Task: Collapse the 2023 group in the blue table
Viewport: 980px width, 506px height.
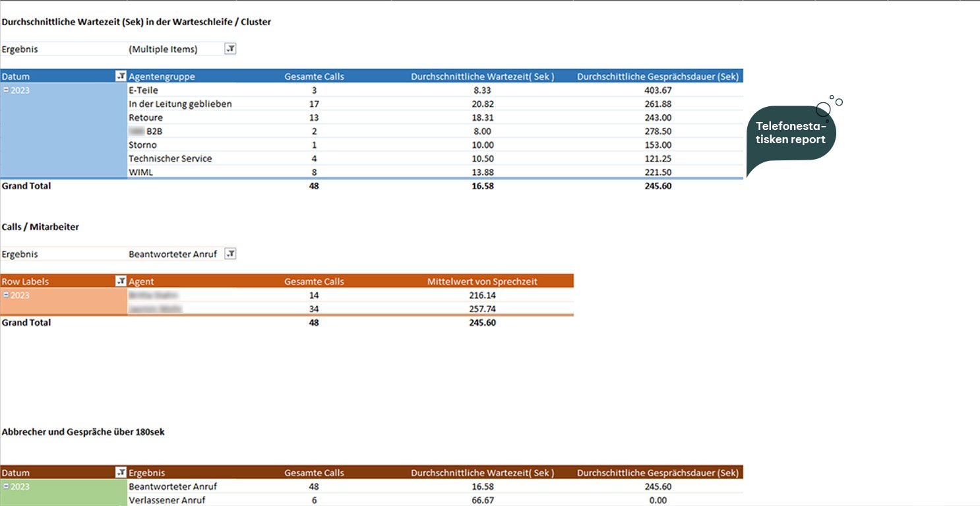Action: pyautogui.click(x=6, y=90)
